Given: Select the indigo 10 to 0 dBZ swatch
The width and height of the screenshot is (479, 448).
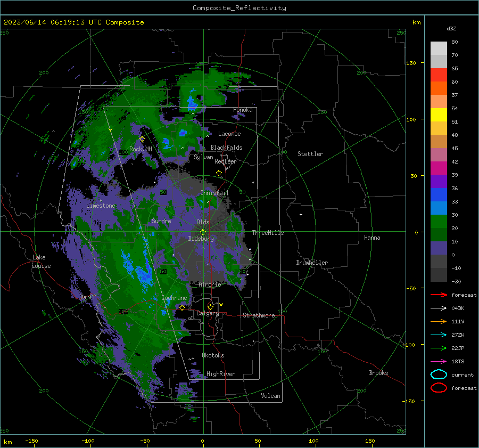Looking at the screenshot, I should tap(439, 248).
